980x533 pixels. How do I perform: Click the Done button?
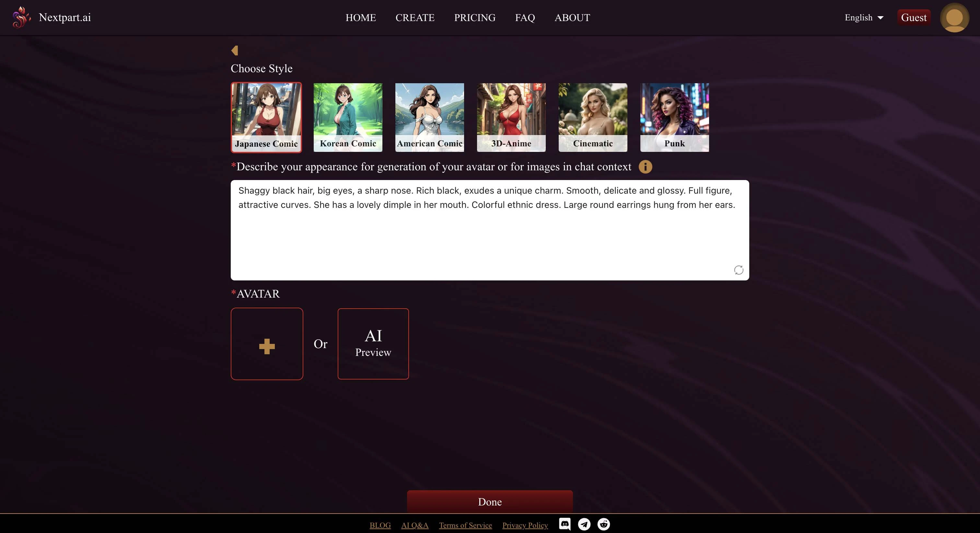[489, 501]
